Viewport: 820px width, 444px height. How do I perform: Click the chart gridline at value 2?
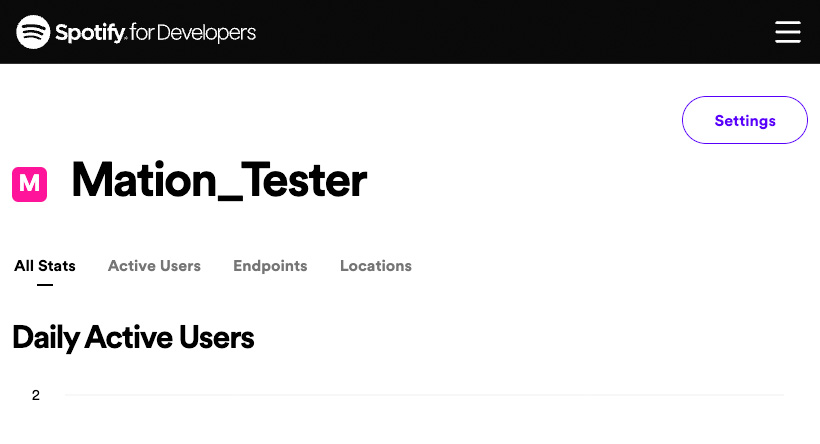tap(424, 395)
